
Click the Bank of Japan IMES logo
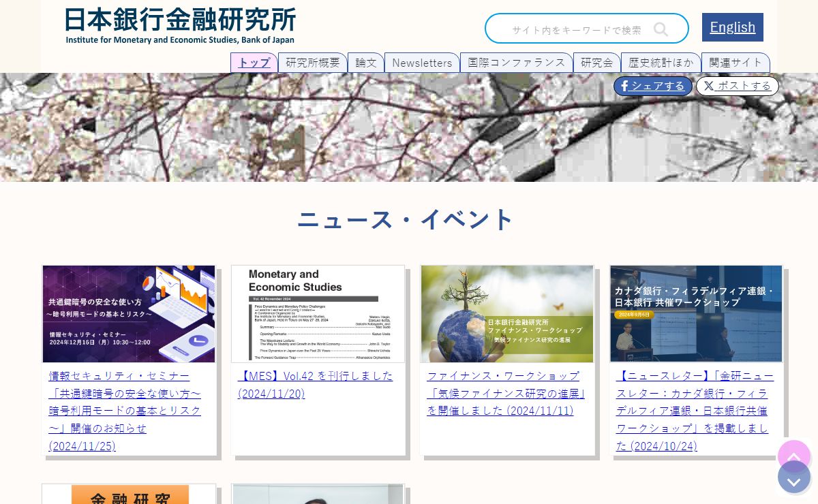181,26
